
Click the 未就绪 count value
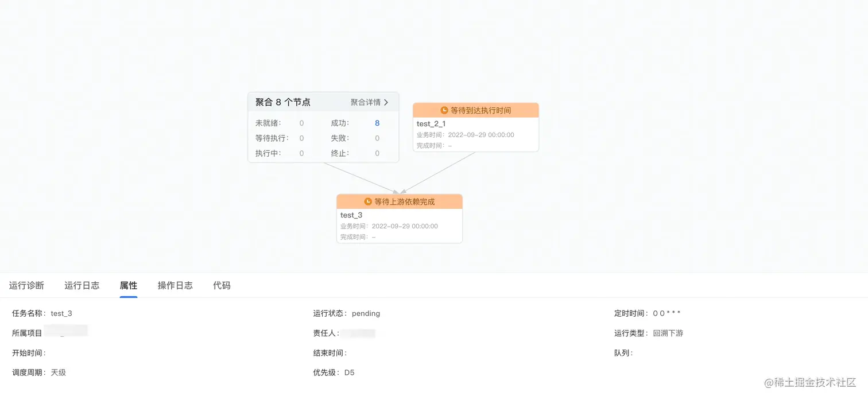301,123
